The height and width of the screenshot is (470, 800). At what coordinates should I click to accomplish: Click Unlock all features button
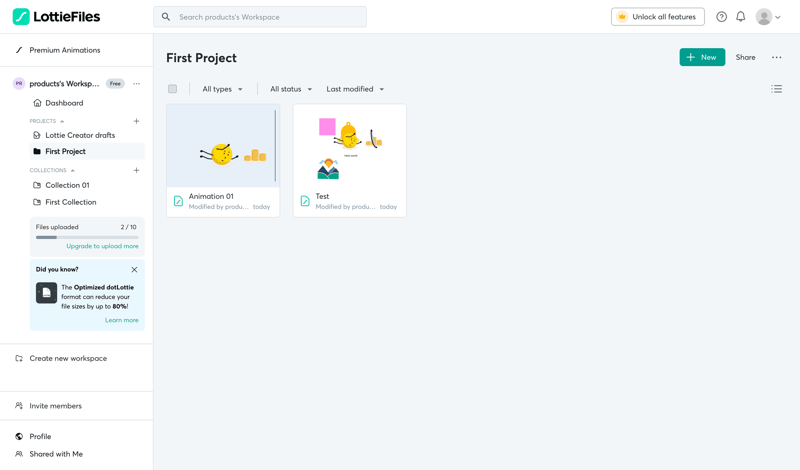(658, 17)
